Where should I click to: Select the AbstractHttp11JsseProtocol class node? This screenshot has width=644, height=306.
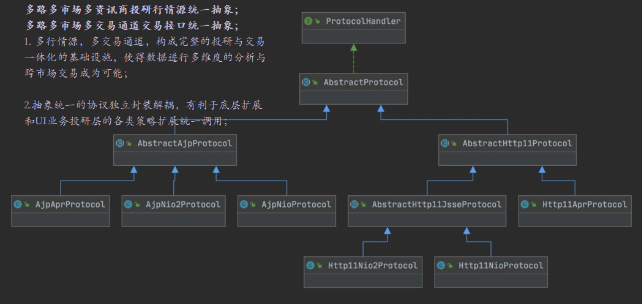click(x=427, y=211)
